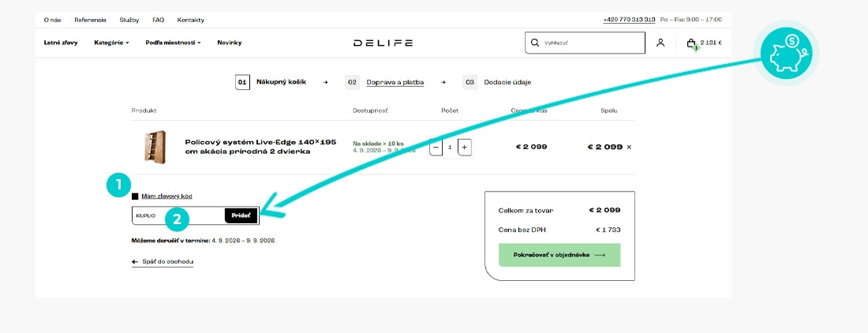
Task: Open the user account icon
Action: coord(660,43)
